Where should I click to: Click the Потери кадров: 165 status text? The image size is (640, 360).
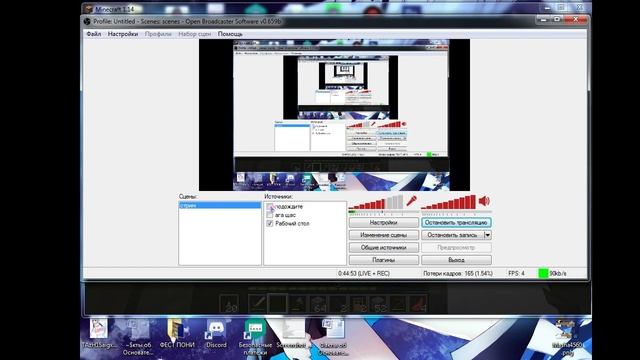[458, 273]
